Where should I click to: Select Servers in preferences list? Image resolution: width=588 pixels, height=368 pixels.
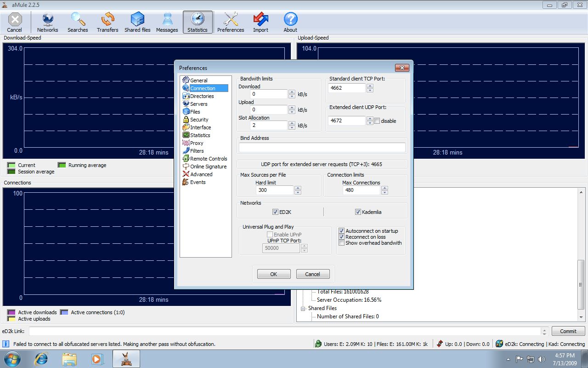pyautogui.click(x=195, y=104)
